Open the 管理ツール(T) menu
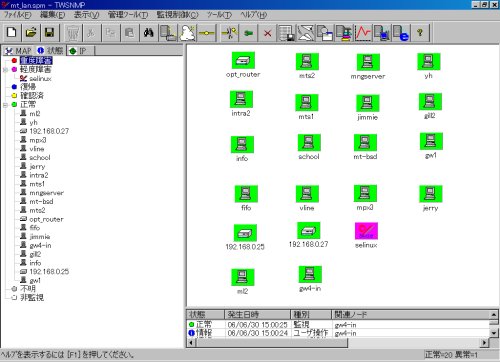The width and height of the screenshot is (500, 362). click(128, 15)
